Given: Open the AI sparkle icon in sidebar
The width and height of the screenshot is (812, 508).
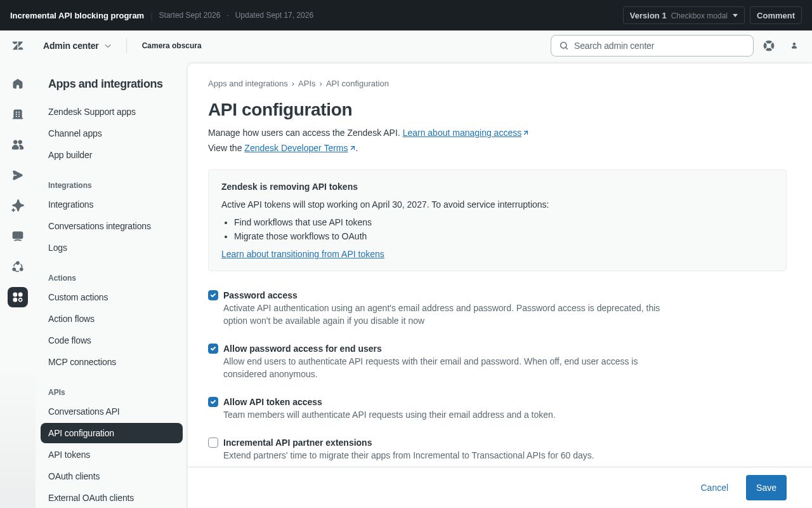Looking at the screenshot, I should click(18, 206).
